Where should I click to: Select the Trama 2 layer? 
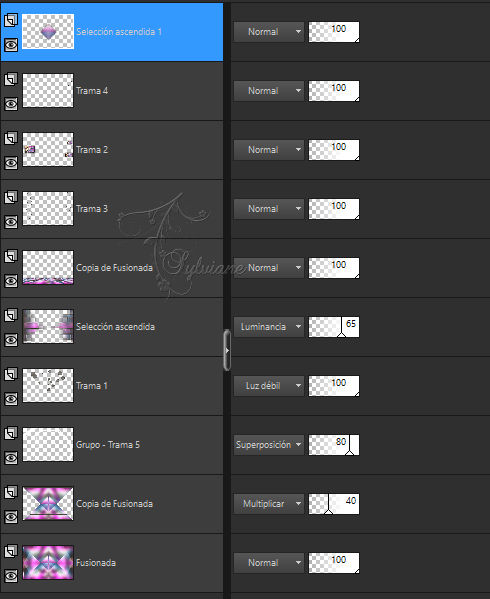point(112,150)
